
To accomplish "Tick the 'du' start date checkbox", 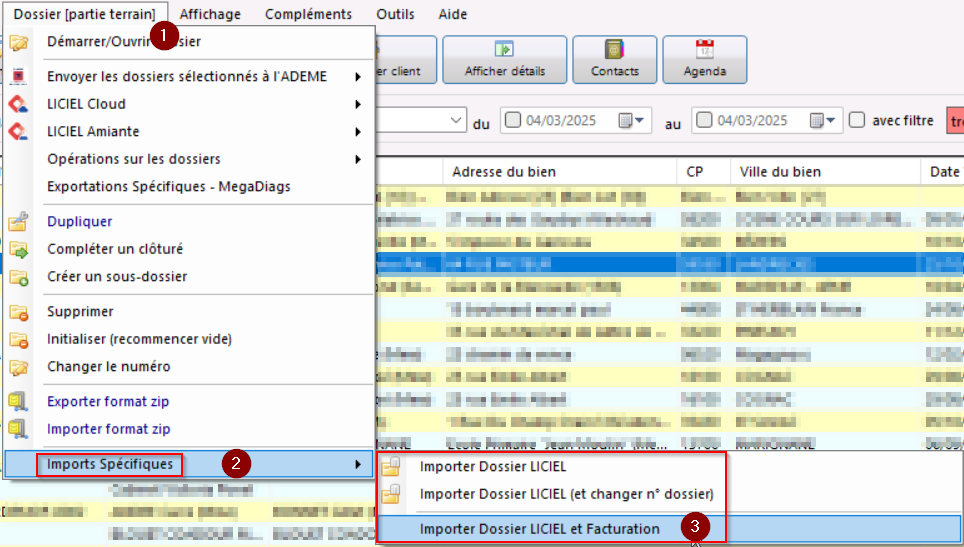I will click(513, 120).
